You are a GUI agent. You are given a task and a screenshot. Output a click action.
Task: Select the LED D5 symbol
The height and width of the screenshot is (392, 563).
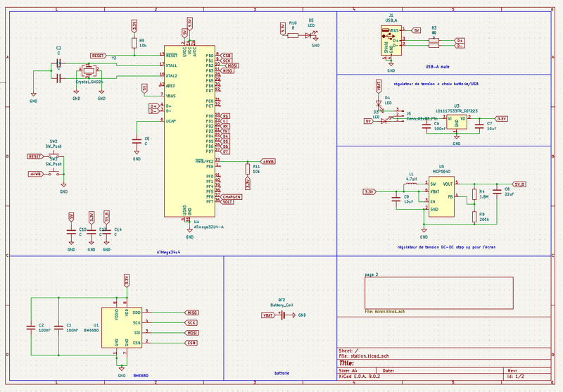point(310,35)
